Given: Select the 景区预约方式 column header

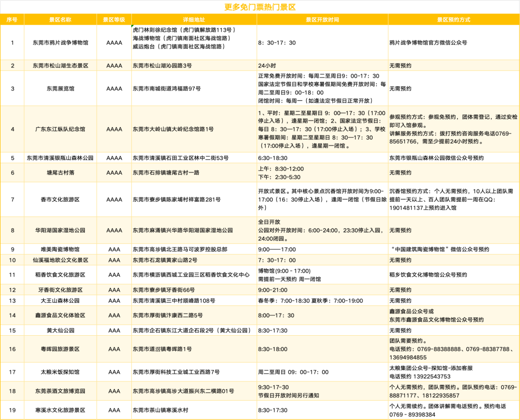Looking at the screenshot, I should [x=454, y=20].
